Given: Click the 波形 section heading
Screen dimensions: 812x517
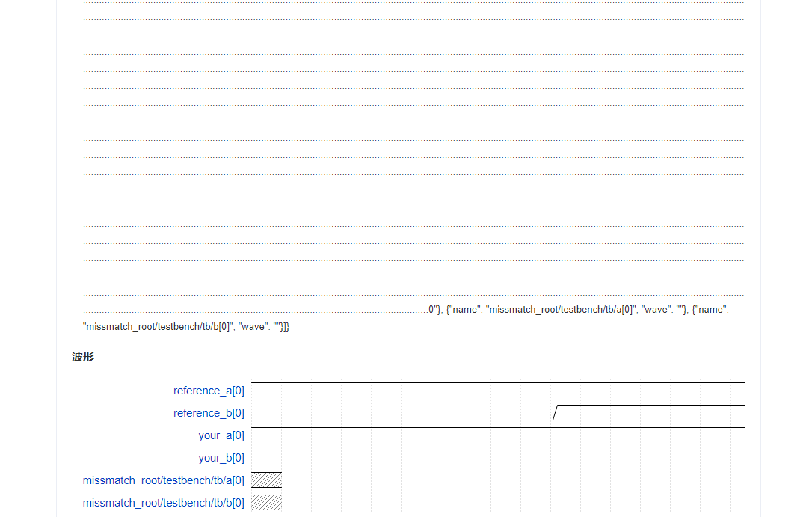Looking at the screenshot, I should click(82, 357).
